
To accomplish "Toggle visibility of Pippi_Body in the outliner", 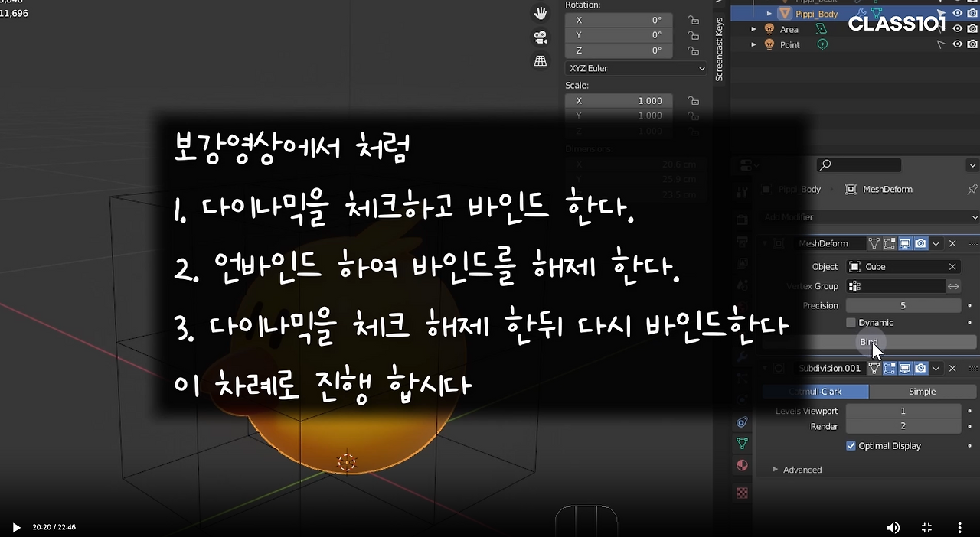I will pyautogui.click(x=958, y=13).
